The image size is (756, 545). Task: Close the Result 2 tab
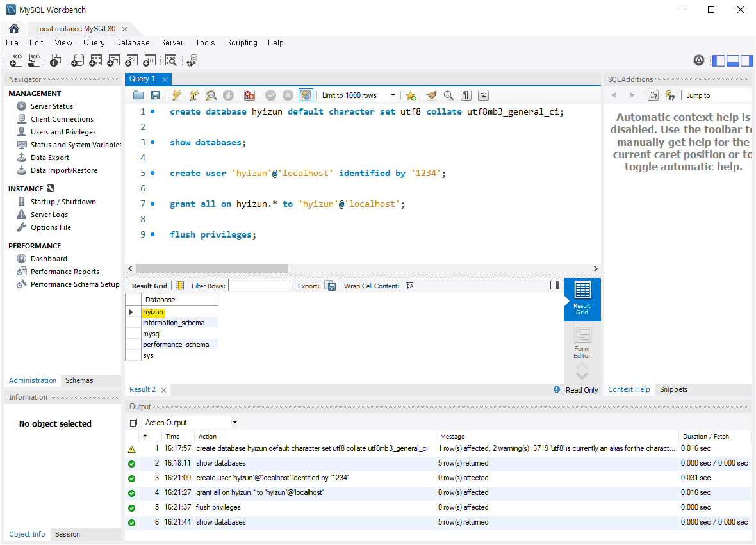[x=163, y=390]
